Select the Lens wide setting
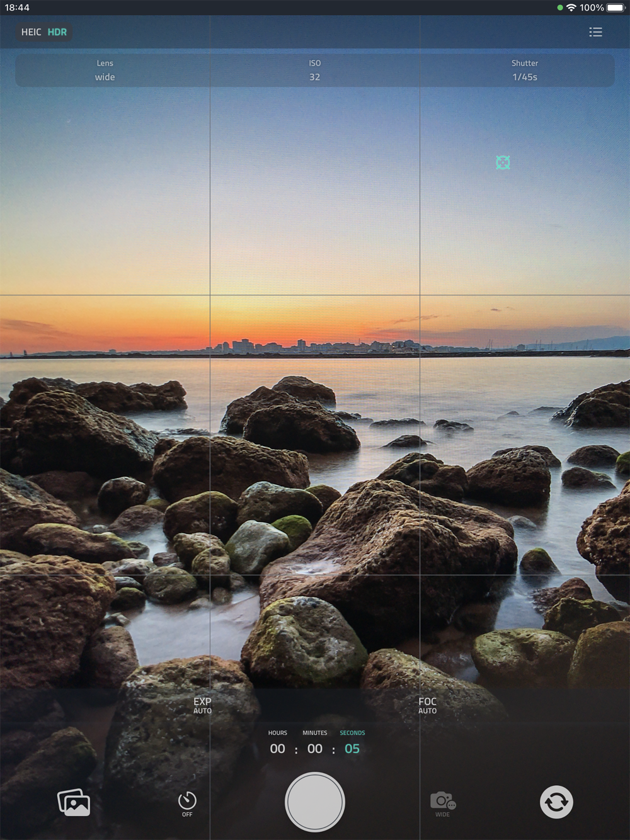The image size is (630, 840). (105, 71)
